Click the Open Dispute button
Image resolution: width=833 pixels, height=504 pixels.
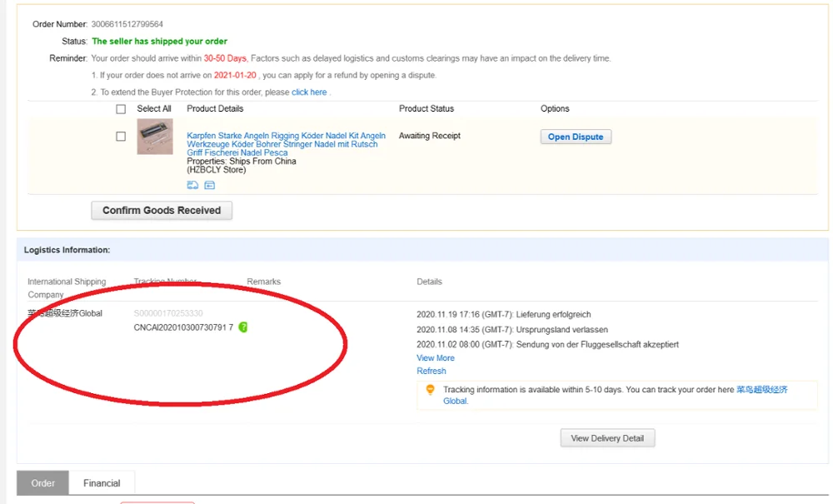click(x=576, y=137)
